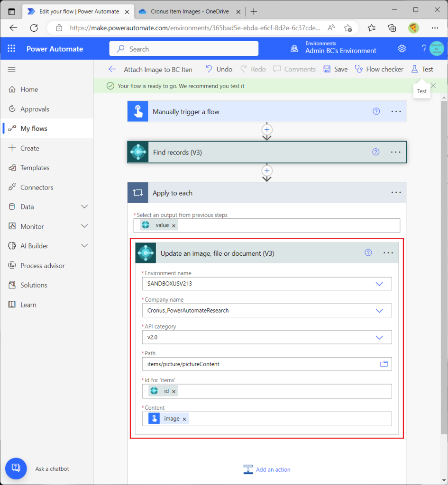This screenshot has width=448, height=485.
Task: Click the flow name Attach Image to BC
Action: tap(158, 70)
